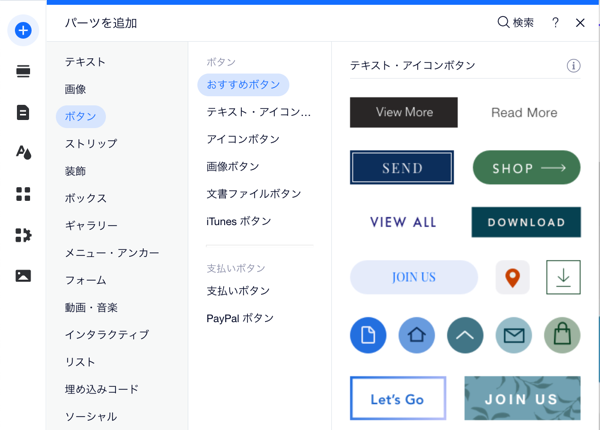Click the info icon beside テキスト・アイコンボタン
This screenshot has height=430, width=600.
tap(573, 65)
